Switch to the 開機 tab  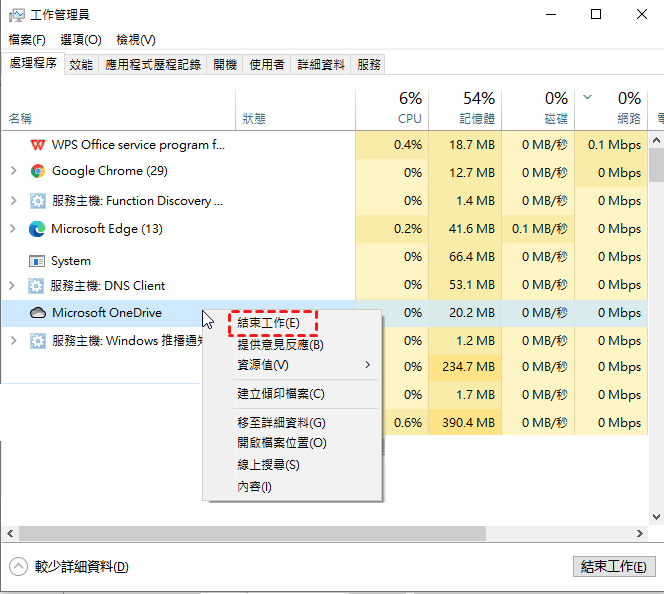coord(225,65)
